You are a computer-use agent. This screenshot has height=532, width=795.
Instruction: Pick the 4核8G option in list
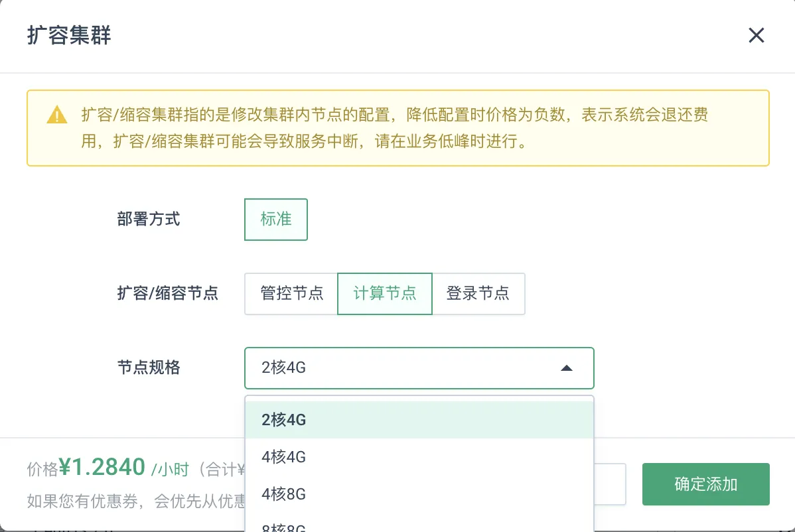[x=419, y=494]
